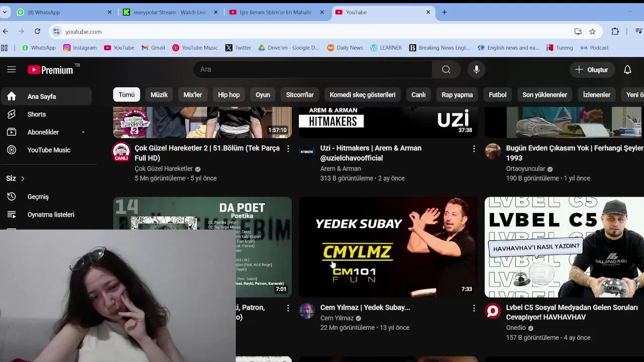Open Oynatma listeleri in the sidebar
Viewport: 644px width, 362px height.
46,215
